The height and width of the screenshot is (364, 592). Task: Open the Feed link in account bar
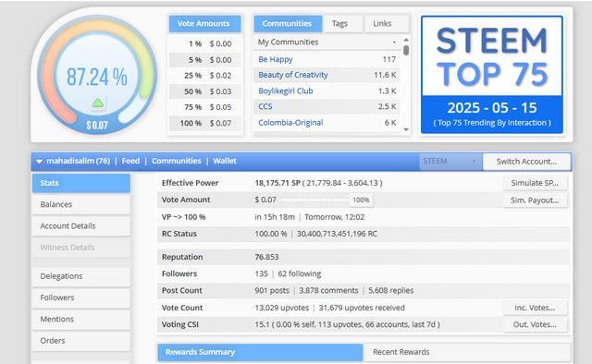pos(130,161)
